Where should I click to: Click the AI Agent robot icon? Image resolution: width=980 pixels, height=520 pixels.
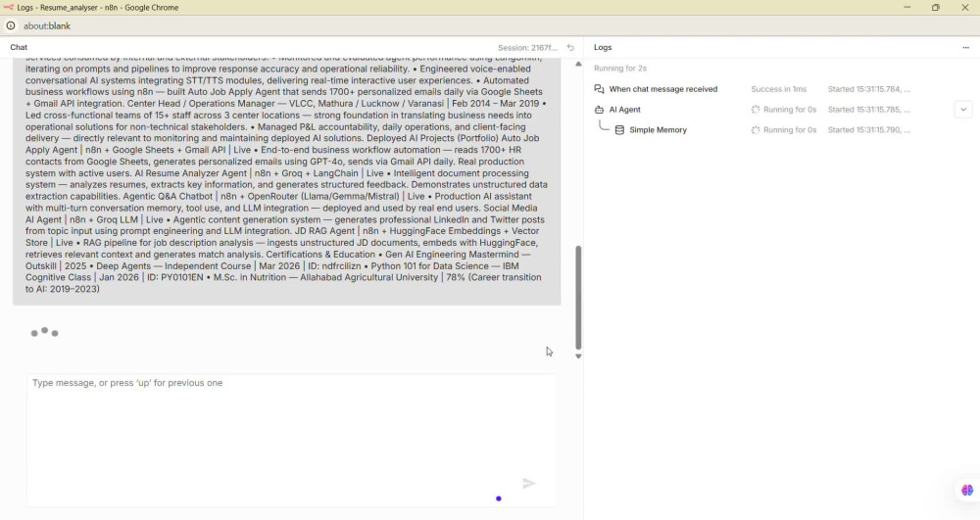[x=599, y=110]
